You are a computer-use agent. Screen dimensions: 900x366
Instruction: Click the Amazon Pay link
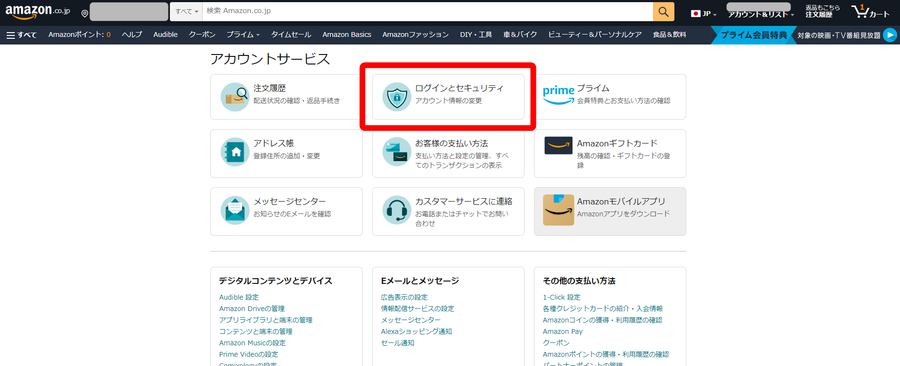(x=562, y=332)
